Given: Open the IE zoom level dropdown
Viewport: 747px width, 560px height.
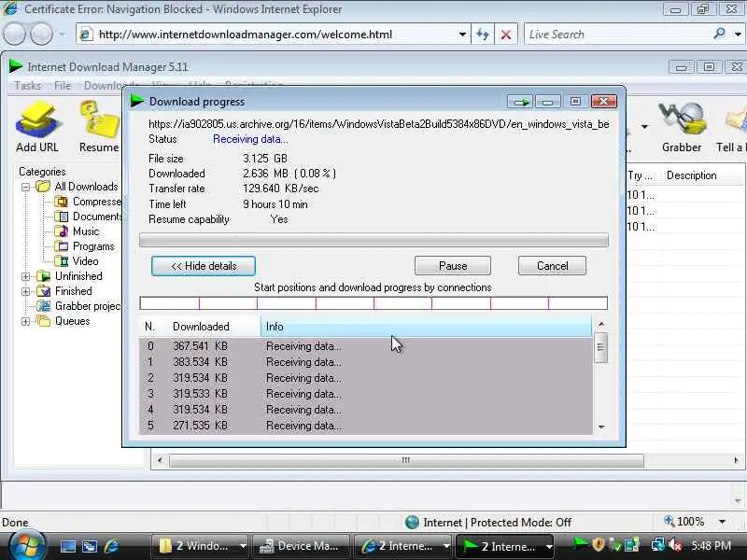Looking at the screenshot, I should click(722, 522).
